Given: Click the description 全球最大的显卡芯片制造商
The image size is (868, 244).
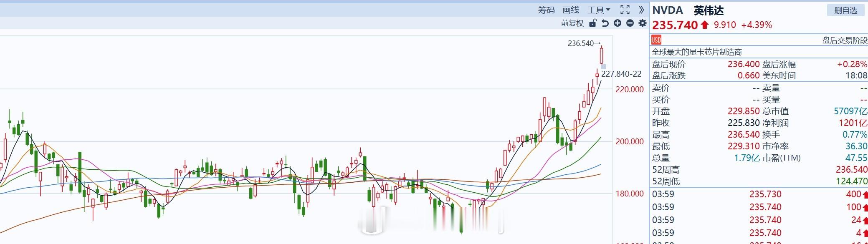Looking at the screenshot, I should (x=697, y=52).
